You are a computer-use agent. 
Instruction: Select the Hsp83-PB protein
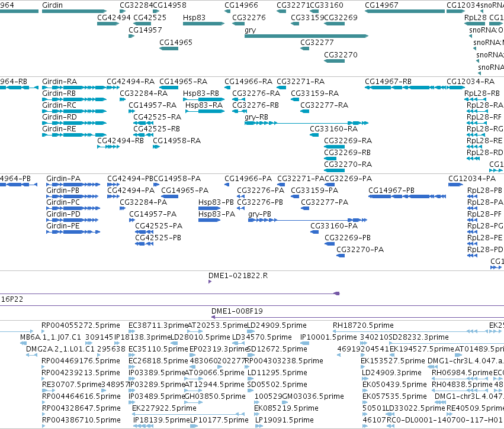[209, 208]
